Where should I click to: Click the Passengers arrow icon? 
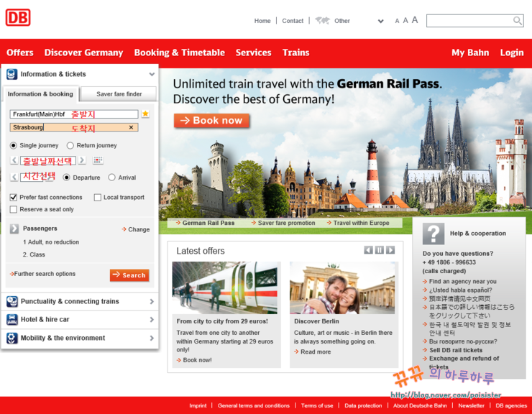(14, 229)
